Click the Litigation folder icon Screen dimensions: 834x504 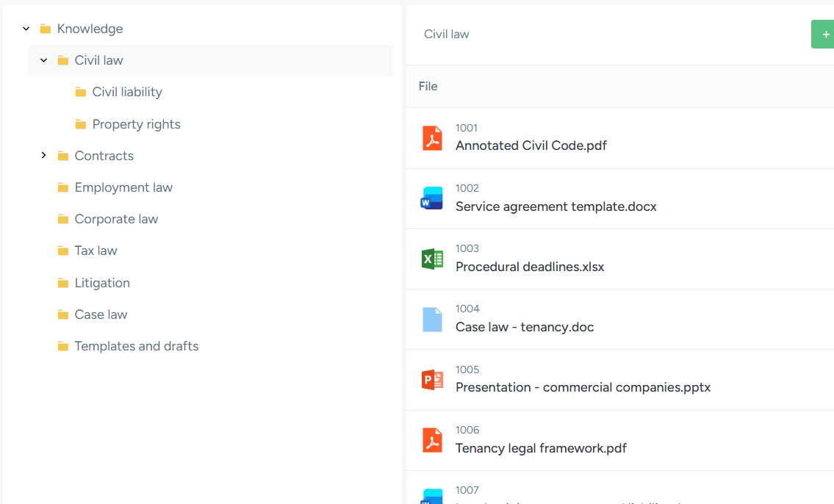(x=62, y=283)
